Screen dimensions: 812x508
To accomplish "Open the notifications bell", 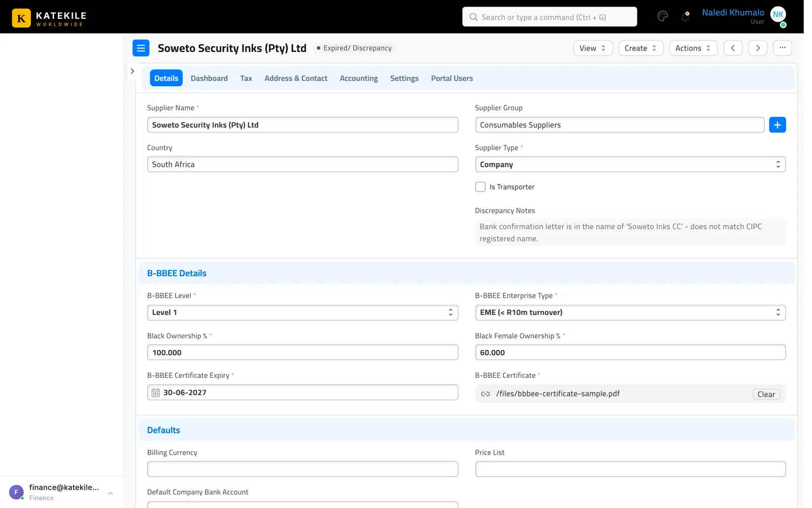I will click(x=685, y=16).
